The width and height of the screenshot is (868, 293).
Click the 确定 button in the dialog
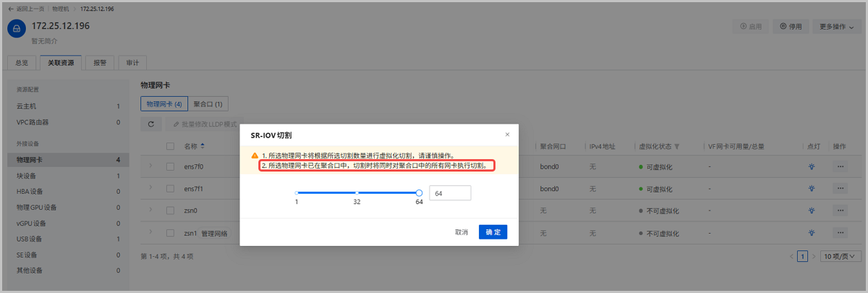click(493, 232)
